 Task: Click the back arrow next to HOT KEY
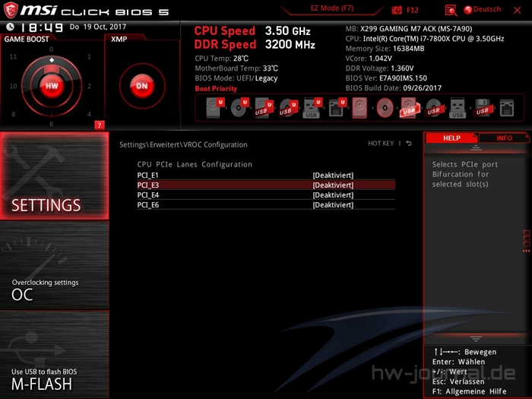point(409,144)
